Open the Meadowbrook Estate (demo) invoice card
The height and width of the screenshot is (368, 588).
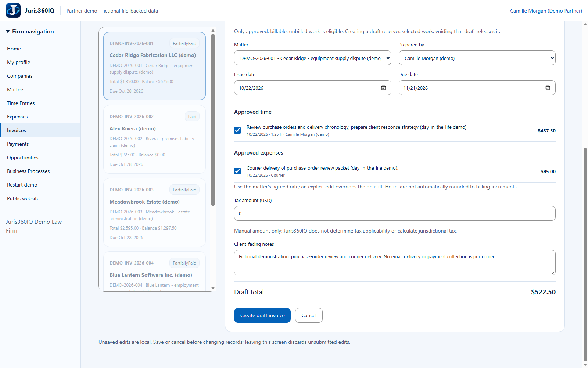154,213
